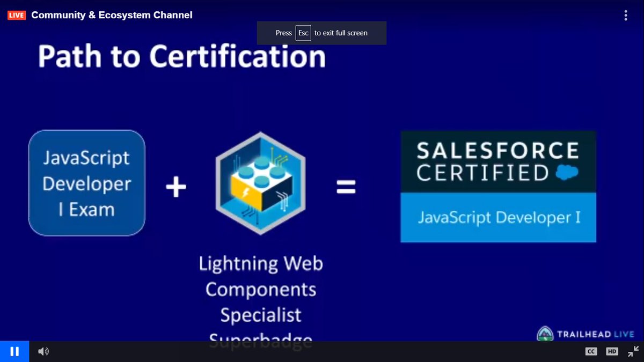
Task: Open the three-dot options menu
Action: point(626,15)
